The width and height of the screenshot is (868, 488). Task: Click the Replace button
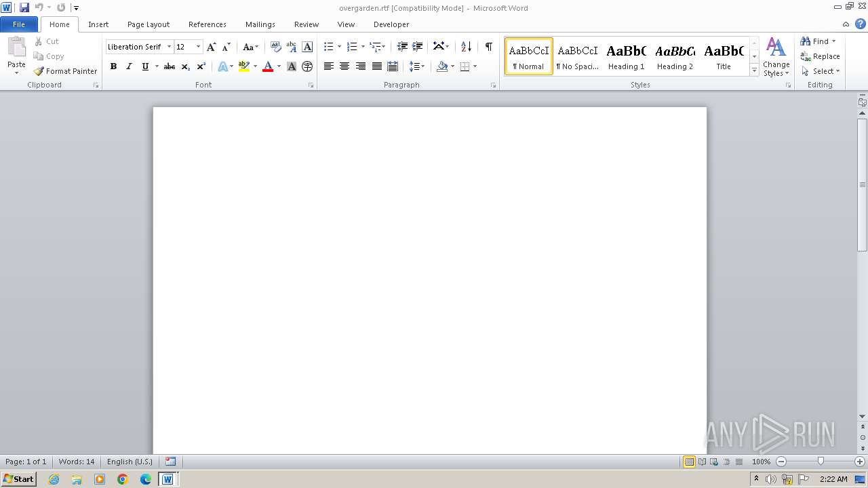point(821,56)
